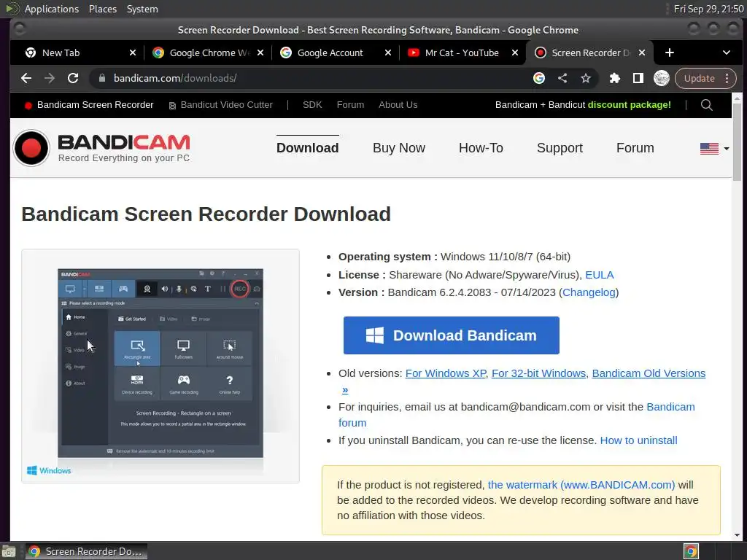Open Support in main navigation

[560, 148]
